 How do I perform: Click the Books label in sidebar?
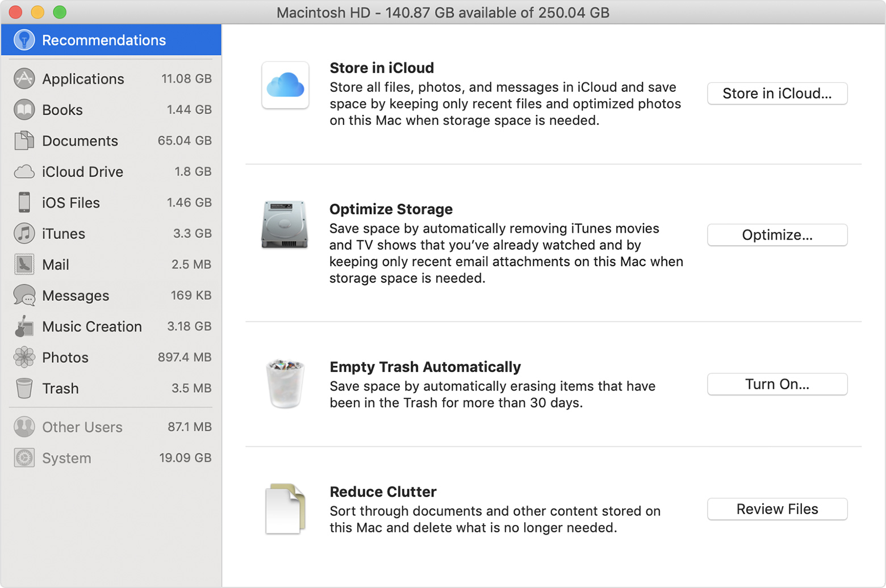[62, 110]
